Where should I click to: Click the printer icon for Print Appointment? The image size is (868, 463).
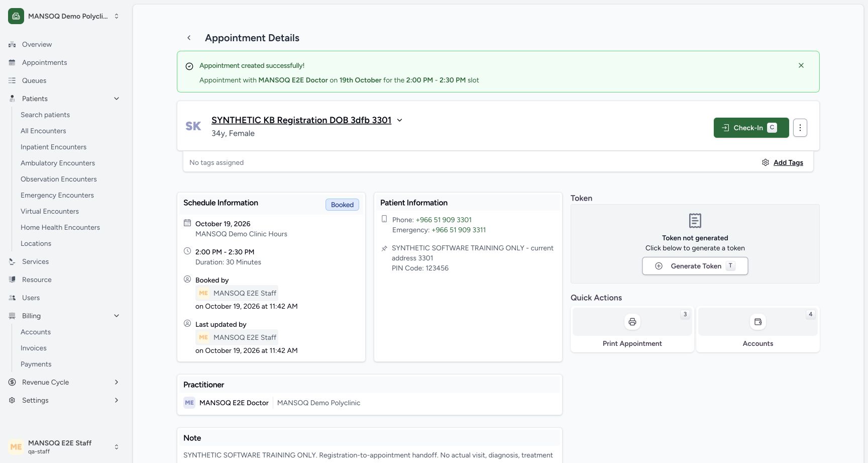(x=632, y=322)
